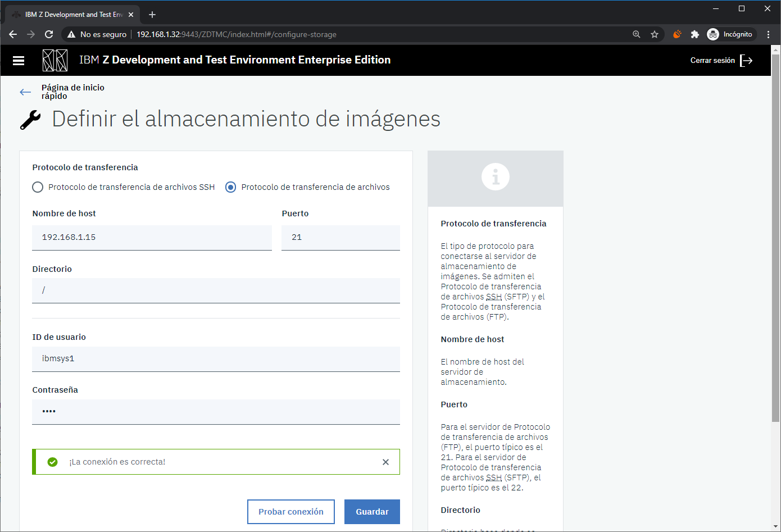Click the back arrow to quick start page

(25, 92)
